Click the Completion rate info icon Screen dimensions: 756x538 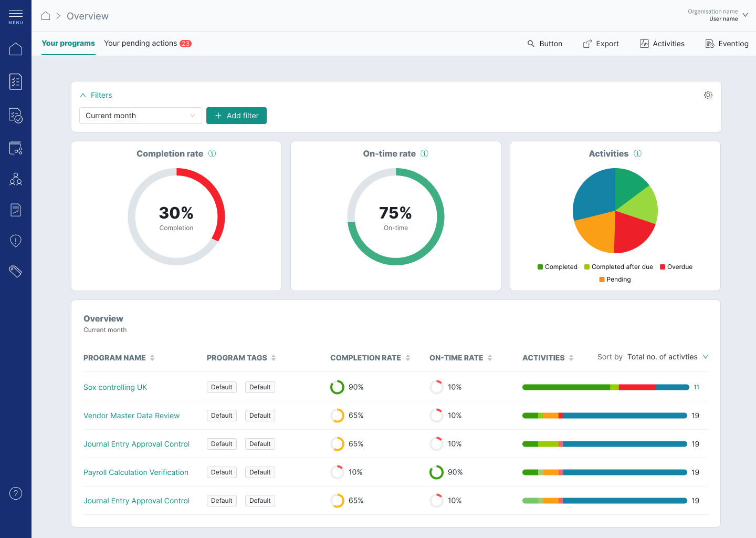pyautogui.click(x=212, y=154)
